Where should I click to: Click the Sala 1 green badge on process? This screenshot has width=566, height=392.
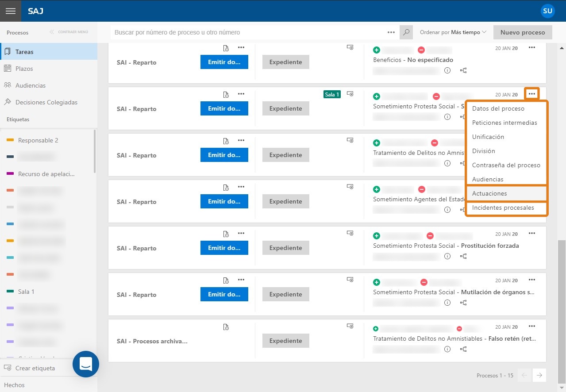(332, 94)
